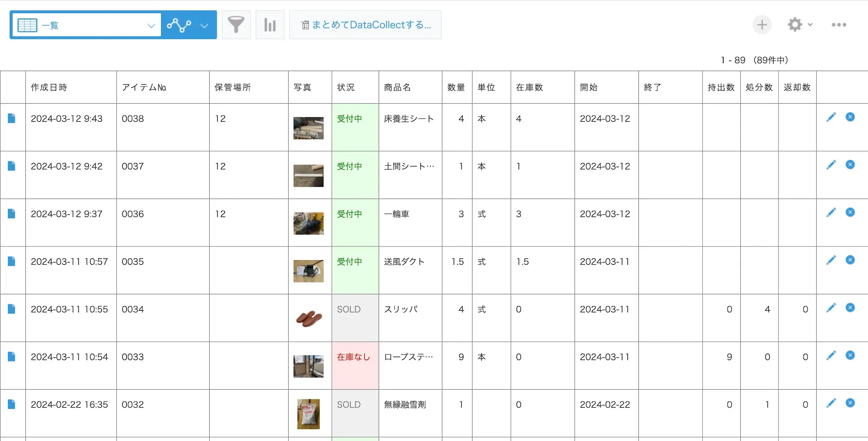Open the three-dots options menu
Viewport: 868px width, 441px height.
[x=839, y=25]
